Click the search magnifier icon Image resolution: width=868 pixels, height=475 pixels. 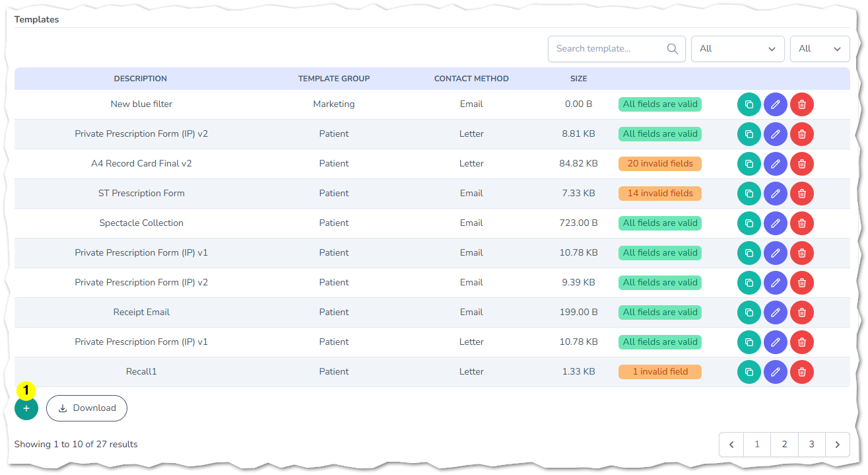[x=673, y=49]
